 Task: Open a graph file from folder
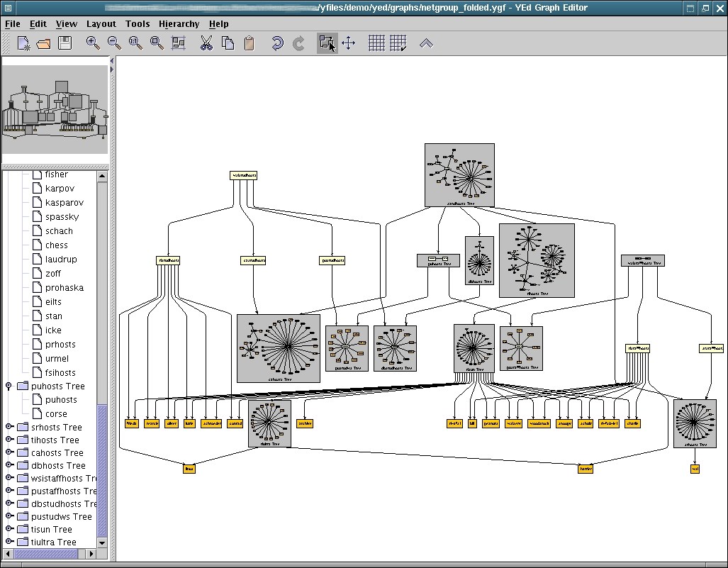(43, 43)
